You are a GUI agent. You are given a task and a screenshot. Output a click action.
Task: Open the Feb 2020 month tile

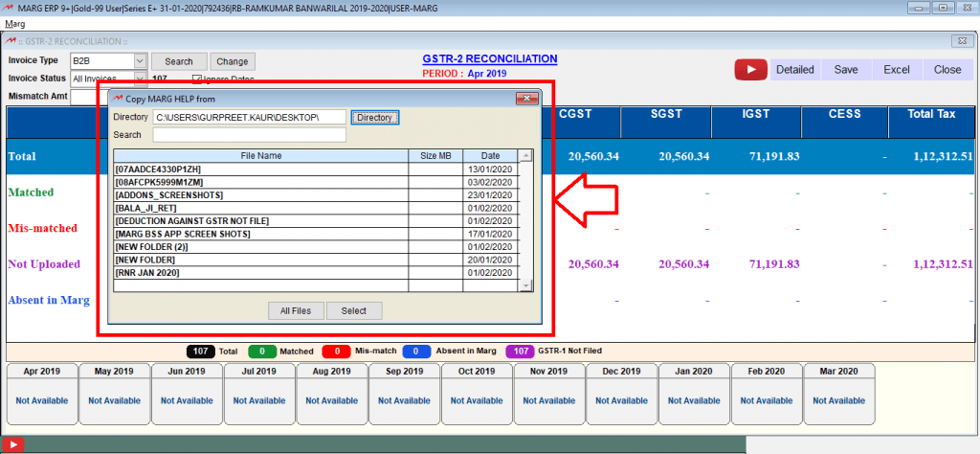[x=767, y=394]
